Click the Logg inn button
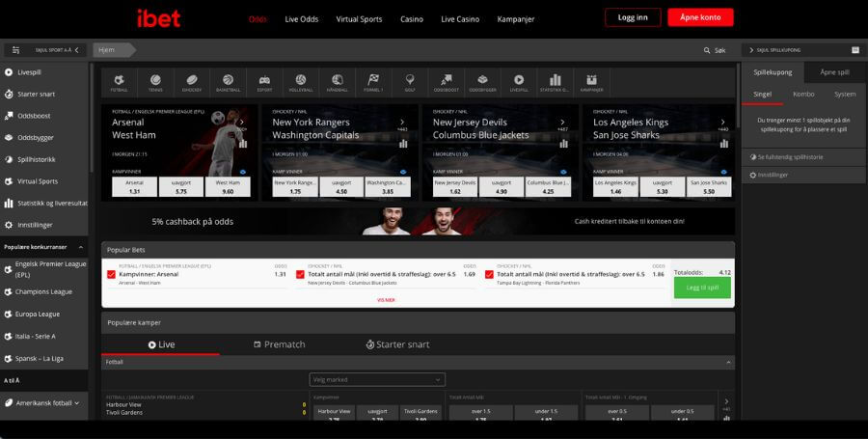This screenshot has width=868, height=439. point(633,17)
